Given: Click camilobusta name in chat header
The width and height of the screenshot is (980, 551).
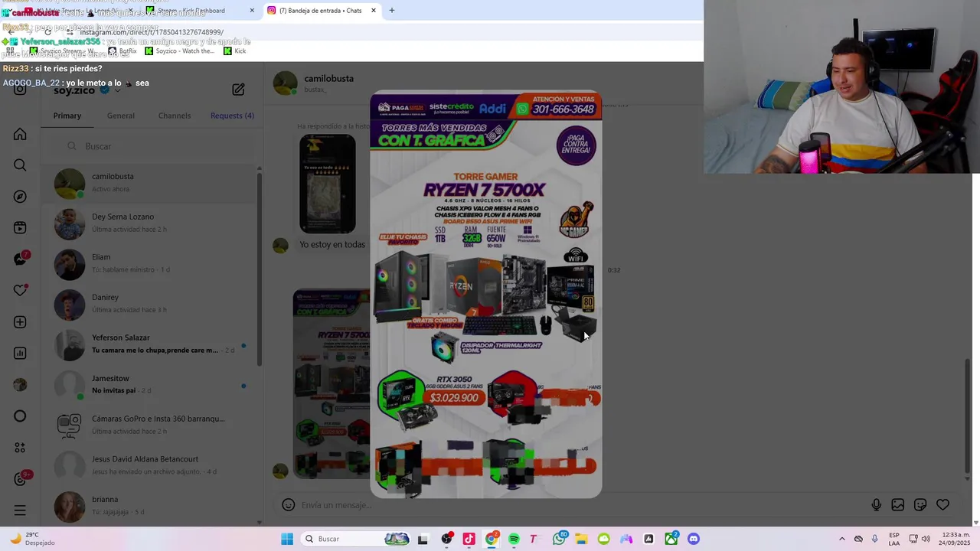Looking at the screenshot, I should click(x=328, y=78).
